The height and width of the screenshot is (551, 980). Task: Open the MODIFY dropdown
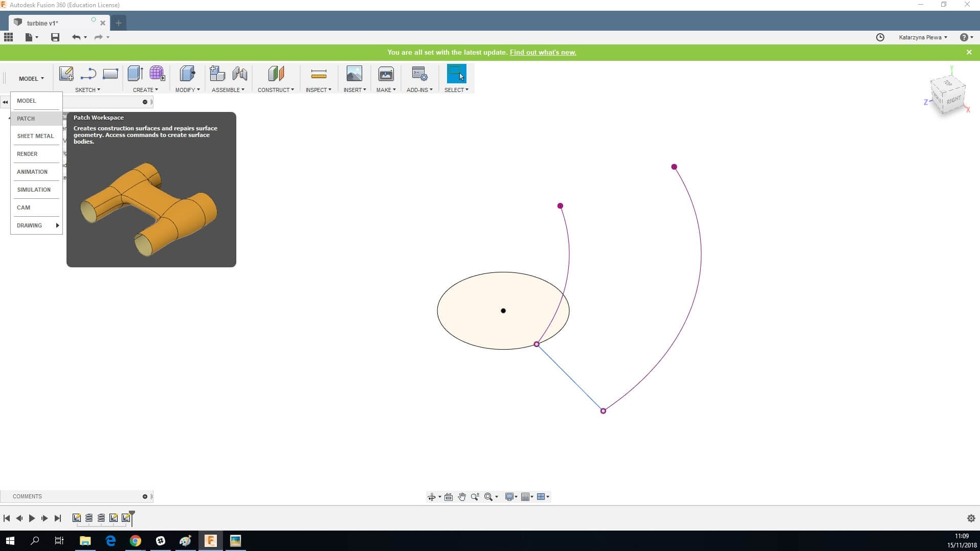[187, 90]
